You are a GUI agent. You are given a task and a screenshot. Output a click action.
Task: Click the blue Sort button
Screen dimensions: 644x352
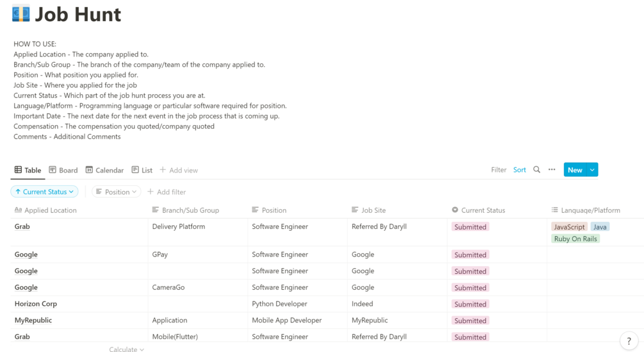click(519, 170)
